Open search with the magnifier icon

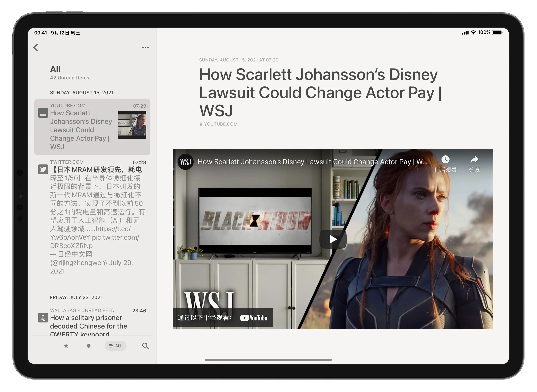point(145,346)
